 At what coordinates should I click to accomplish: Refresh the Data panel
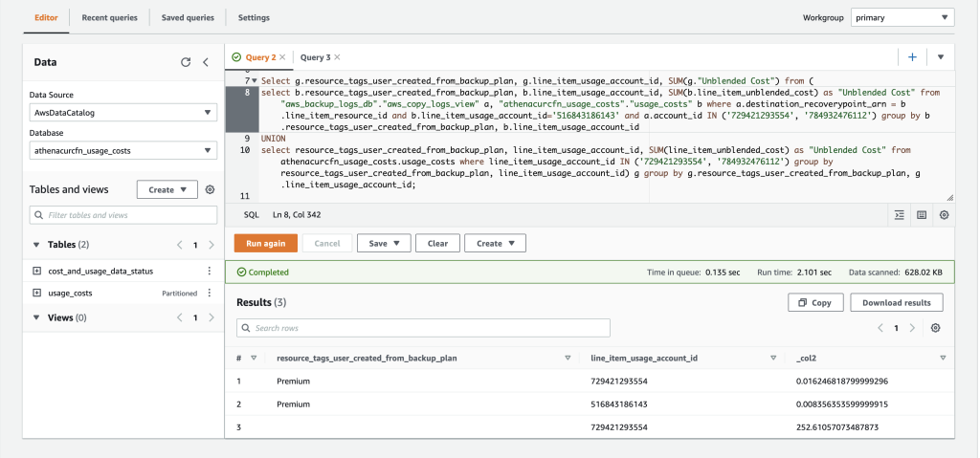[x=186, y=62]
